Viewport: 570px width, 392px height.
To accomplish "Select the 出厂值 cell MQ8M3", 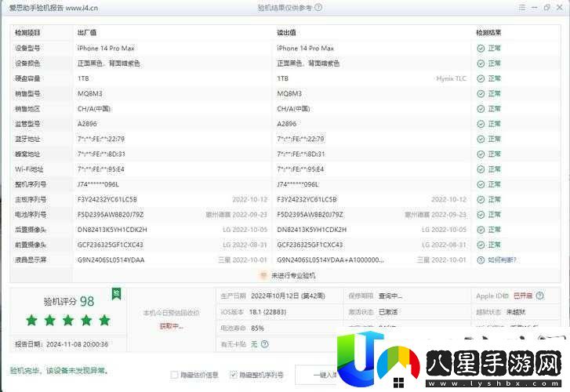I will coord(90,94).
